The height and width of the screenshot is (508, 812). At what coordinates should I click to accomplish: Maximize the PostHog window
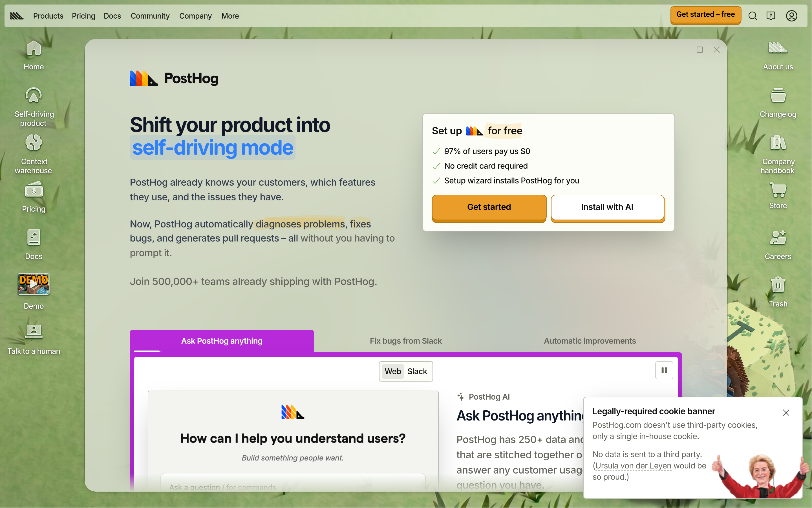[700, 50]
